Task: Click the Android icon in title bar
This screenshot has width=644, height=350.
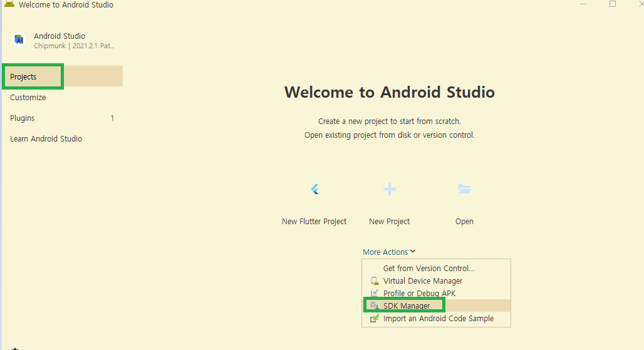Action: point(9,4)
